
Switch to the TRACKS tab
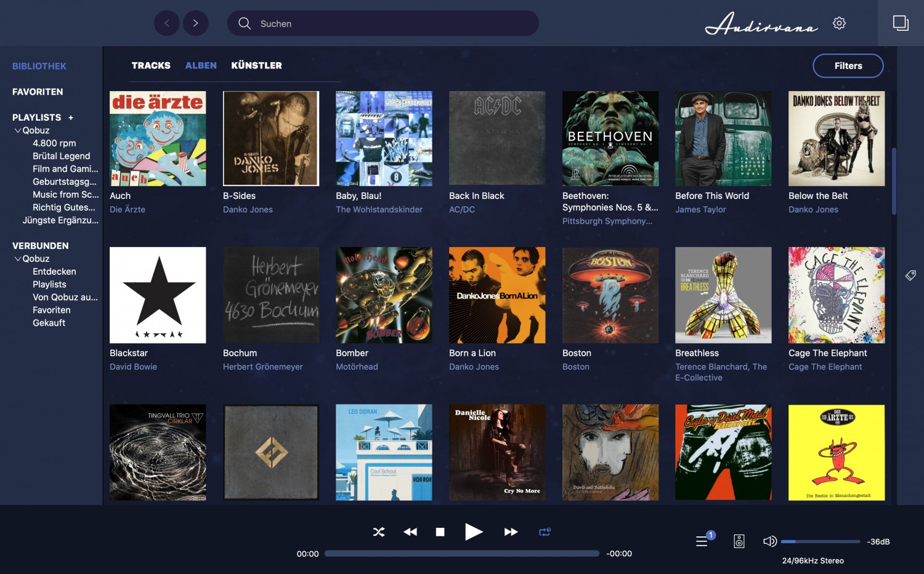(x=151, y=65)
